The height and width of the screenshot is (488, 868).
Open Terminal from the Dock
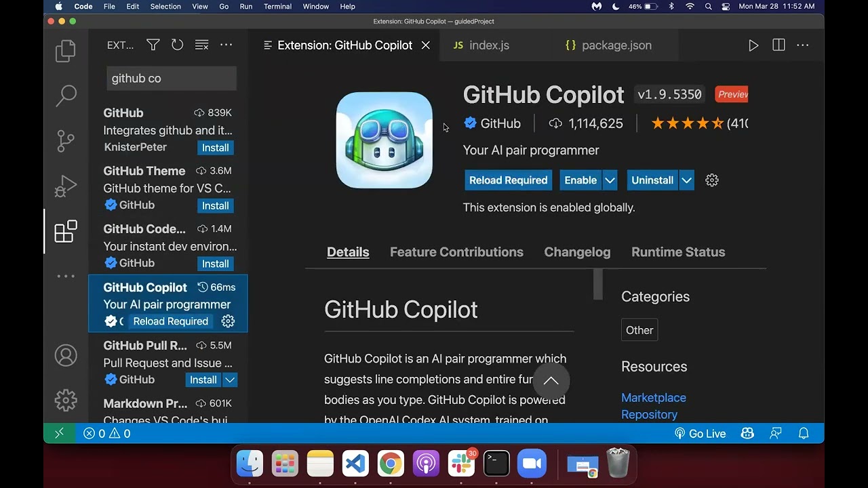click(496, 464)
